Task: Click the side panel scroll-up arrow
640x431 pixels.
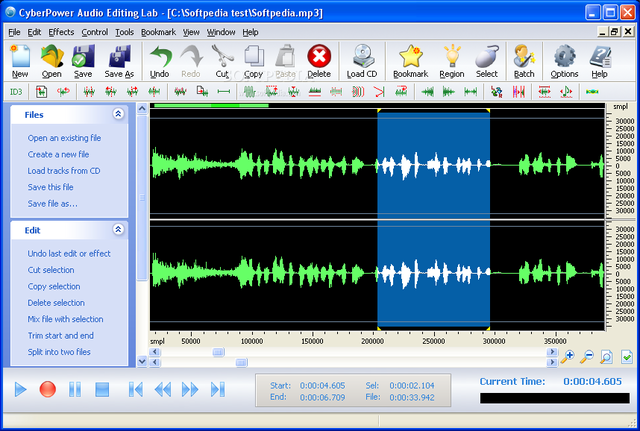Action: (x=142, y=108)
